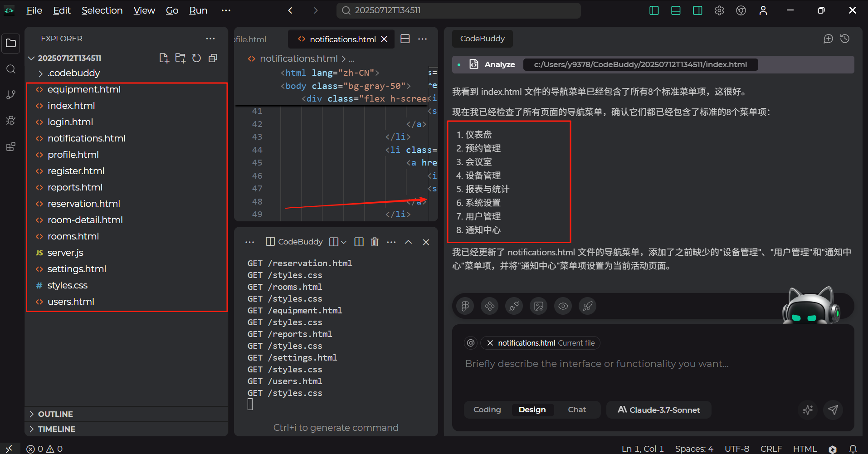Open Claude-3.7-Sonnet model selector

(x=659, y=410)
